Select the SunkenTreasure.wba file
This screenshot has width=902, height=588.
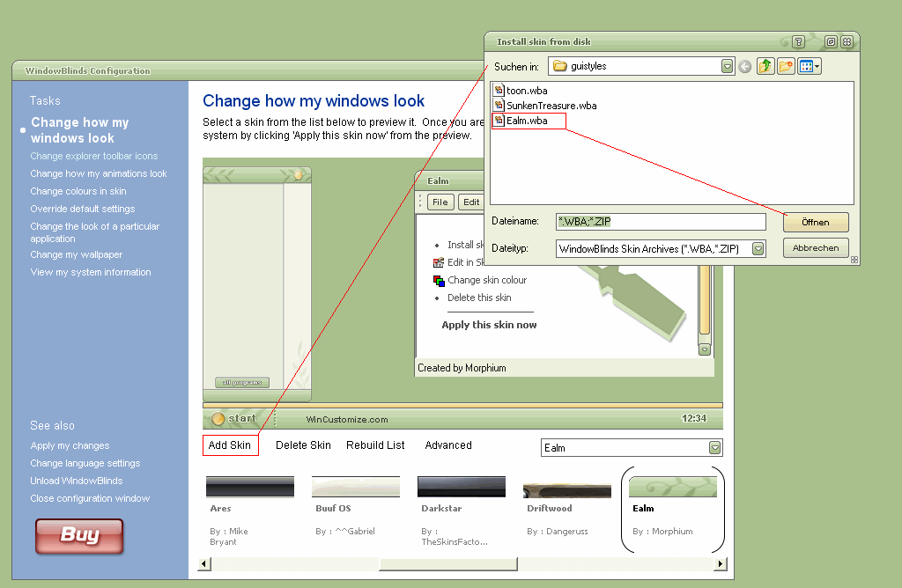(x=551, y=106)
